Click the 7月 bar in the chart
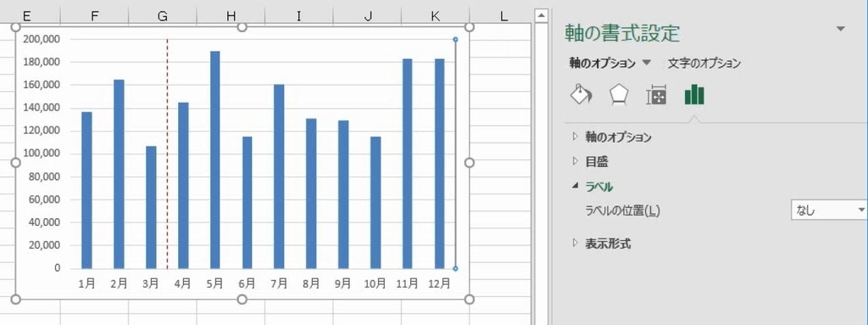Screen dimensions: 868x325 [279, 177]
